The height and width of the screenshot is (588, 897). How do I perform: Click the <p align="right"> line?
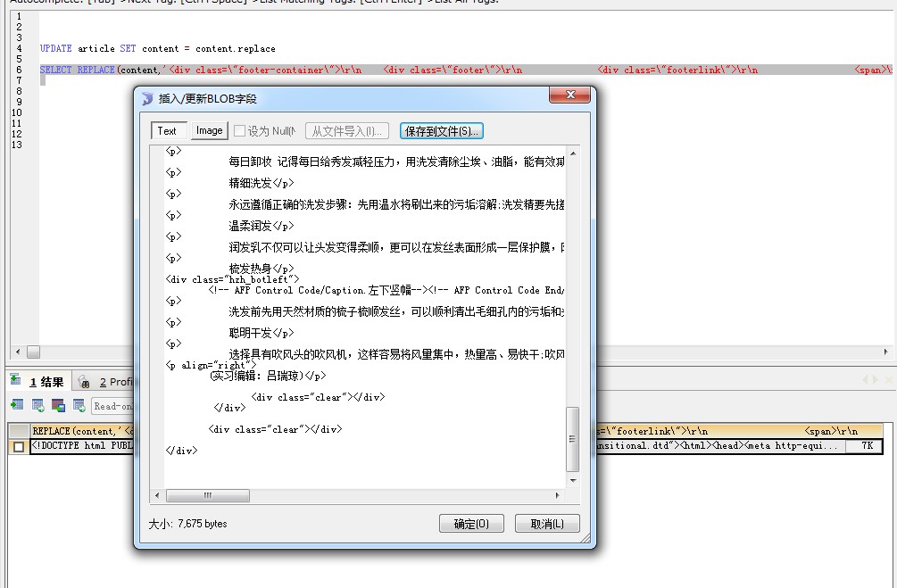click(x=212, y=365)
